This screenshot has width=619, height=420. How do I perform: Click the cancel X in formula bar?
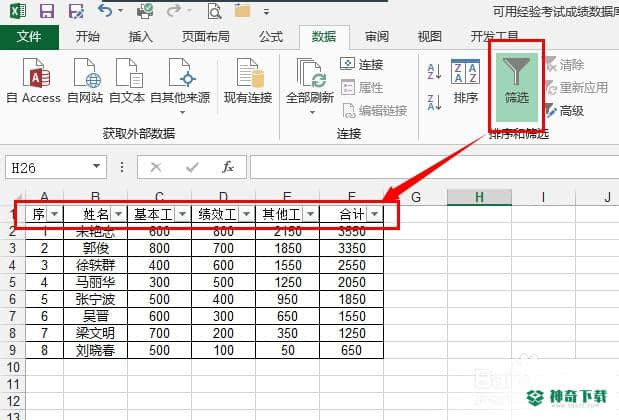click(x=156, y=167)
